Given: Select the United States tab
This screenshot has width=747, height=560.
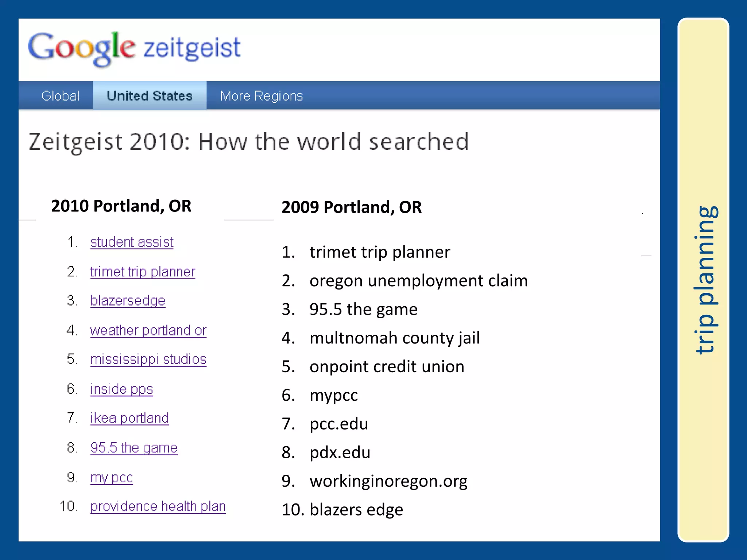Looking at the screenshot, I should click(x=150, y=96).
